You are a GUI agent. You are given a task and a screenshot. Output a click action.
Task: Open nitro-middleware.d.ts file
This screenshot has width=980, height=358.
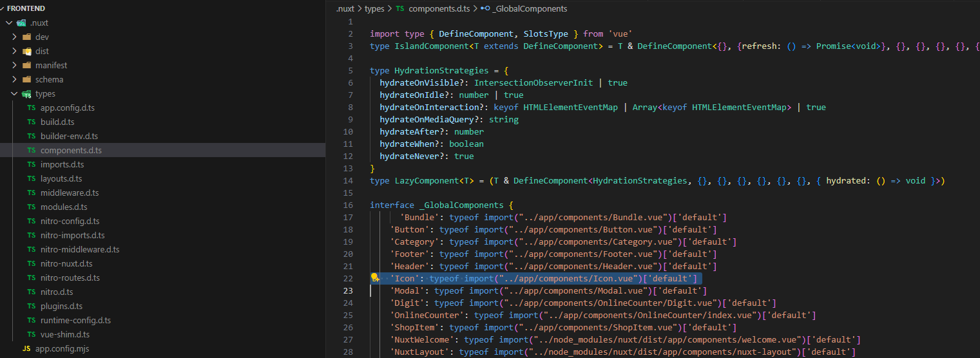(x=80, y=249)
